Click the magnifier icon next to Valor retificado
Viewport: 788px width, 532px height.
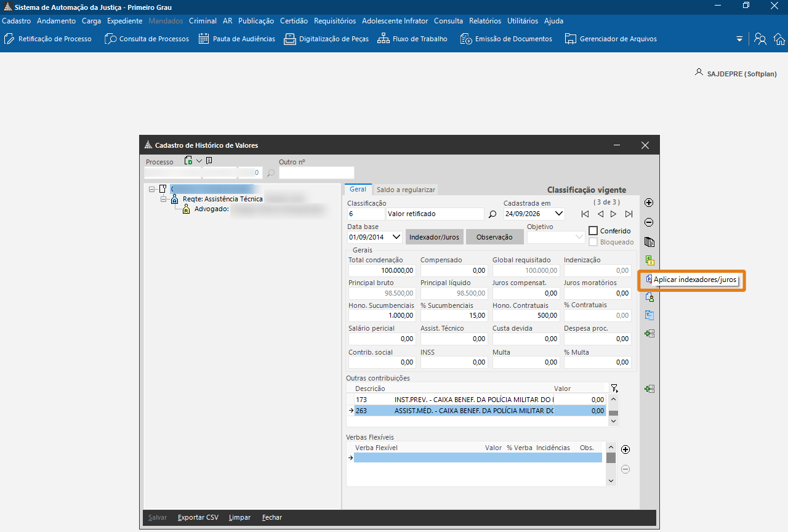pyautogui.click(x=492, y=214)
